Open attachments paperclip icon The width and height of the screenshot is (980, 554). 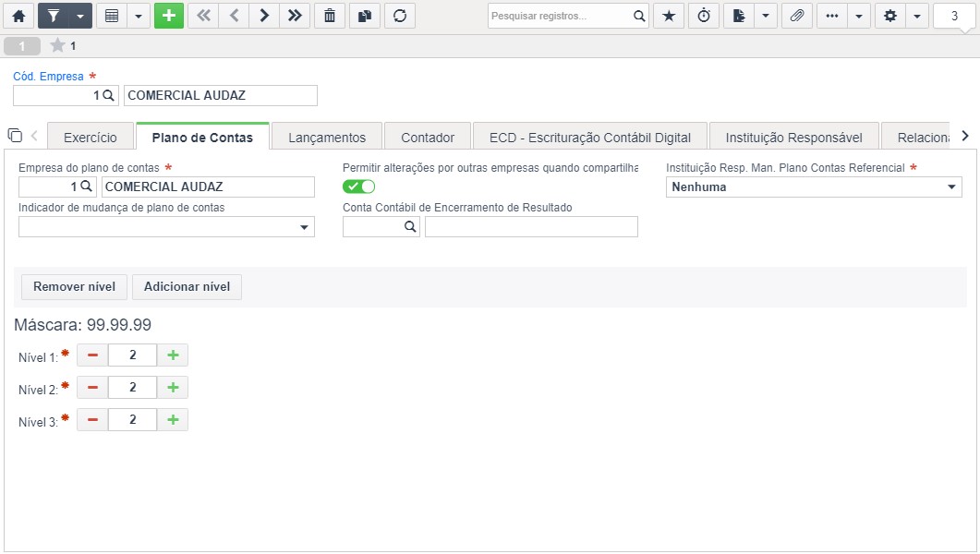point(797,16)
